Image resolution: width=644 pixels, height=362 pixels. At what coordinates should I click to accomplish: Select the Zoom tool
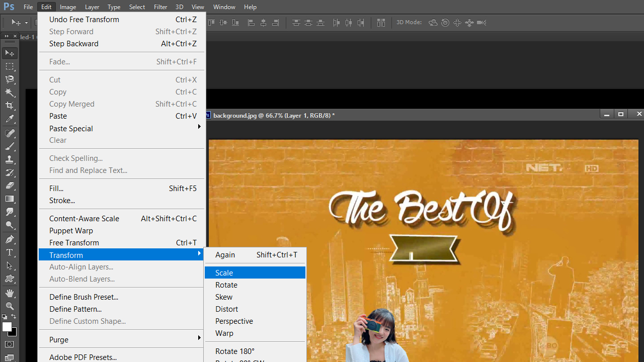(10, 306)
